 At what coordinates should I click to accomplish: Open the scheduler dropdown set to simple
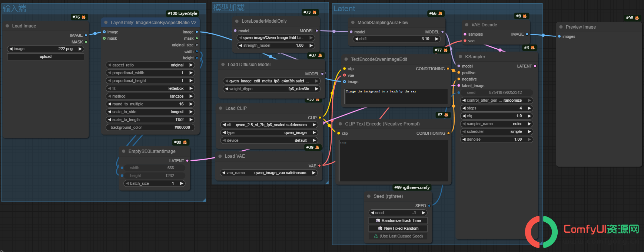click(497, 132)
